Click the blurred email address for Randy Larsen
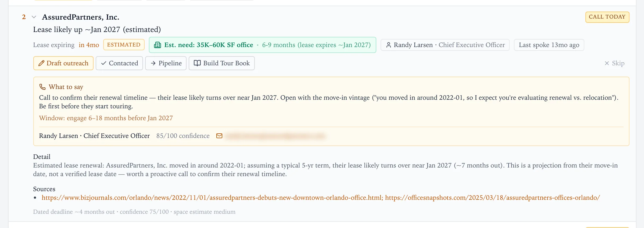 coord(275,136)
